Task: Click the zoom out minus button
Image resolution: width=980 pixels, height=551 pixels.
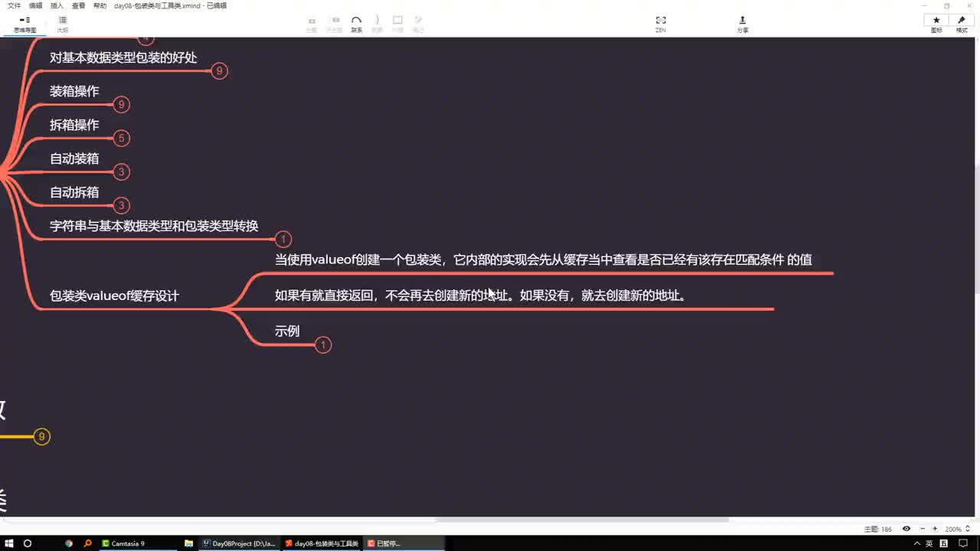Action: click(x=923, y=529)
